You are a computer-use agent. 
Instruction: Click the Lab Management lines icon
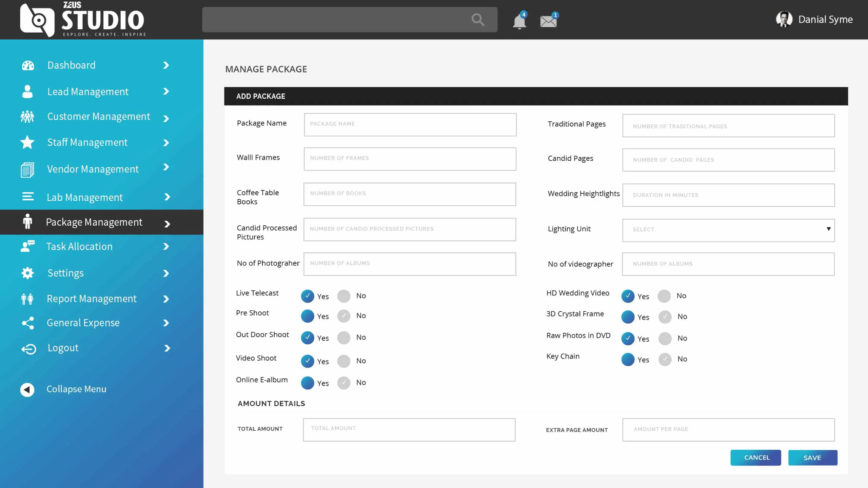click(x=28, y=197)
